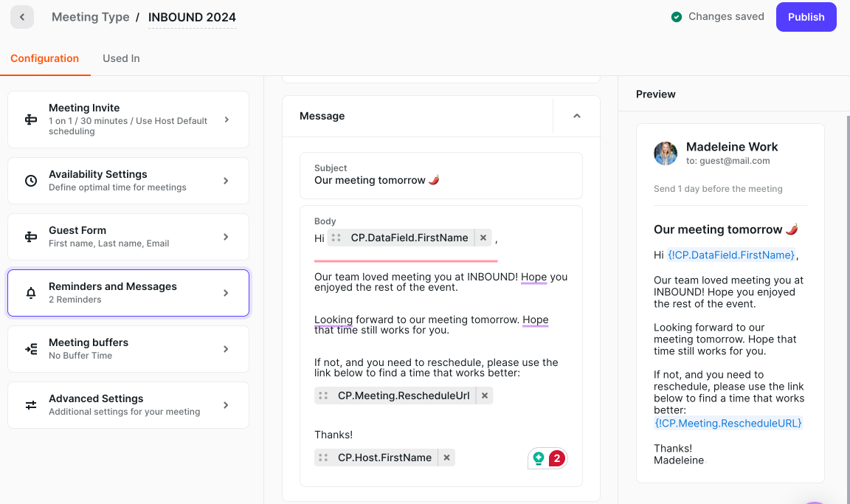The image size is (850, 504).
Task: Click 'to: guest@mail.com' in preview
Action: pyautogui.click(x=728, y=160)
